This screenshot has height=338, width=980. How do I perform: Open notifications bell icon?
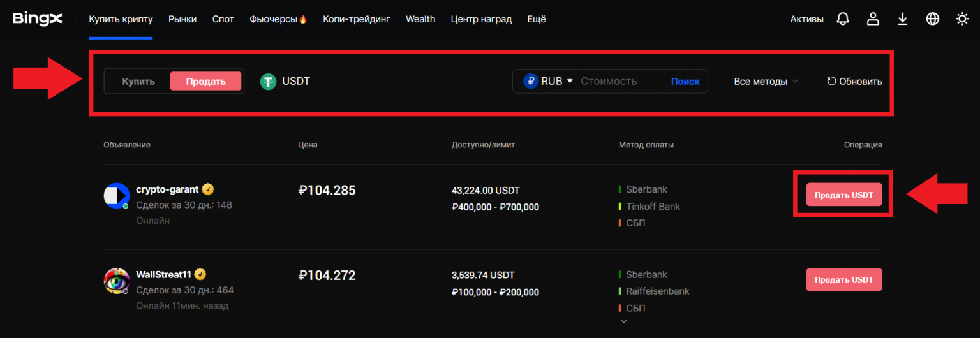pos(843,19)
